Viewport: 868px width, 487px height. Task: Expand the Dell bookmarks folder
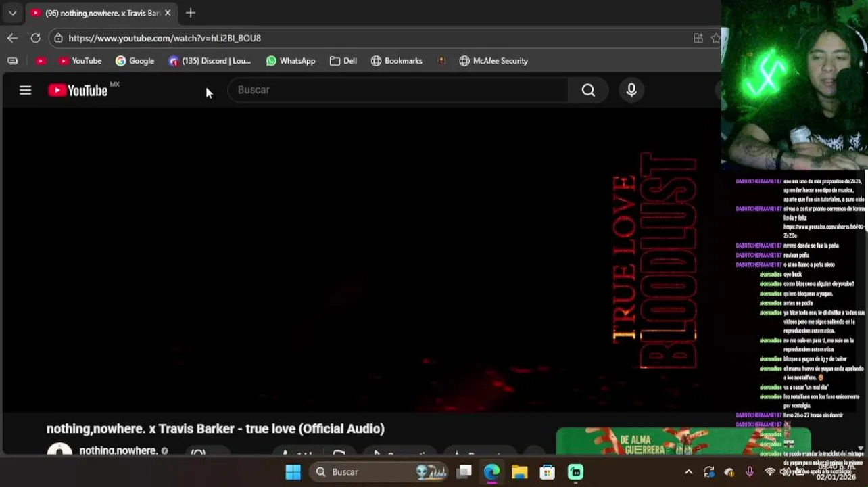click(x=343, y=61)
